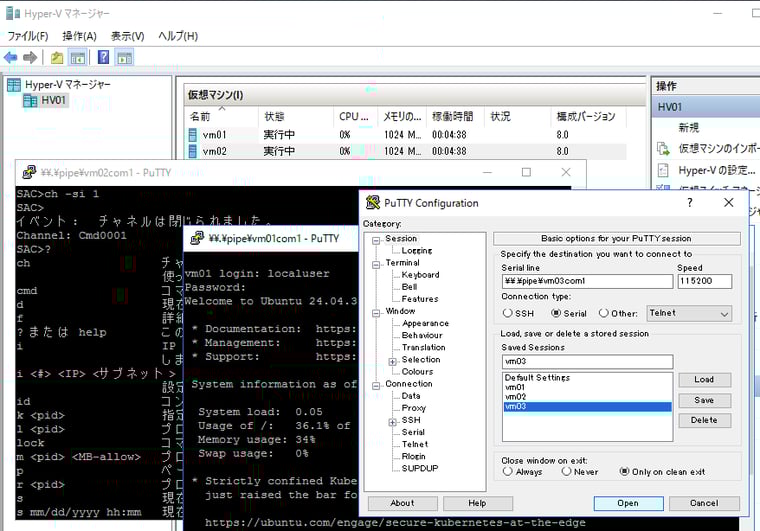Image resolution: width=760 pixels, height=531 pixels.
Task: Click 新規 in the Actions pane
Action: (688, 127)
